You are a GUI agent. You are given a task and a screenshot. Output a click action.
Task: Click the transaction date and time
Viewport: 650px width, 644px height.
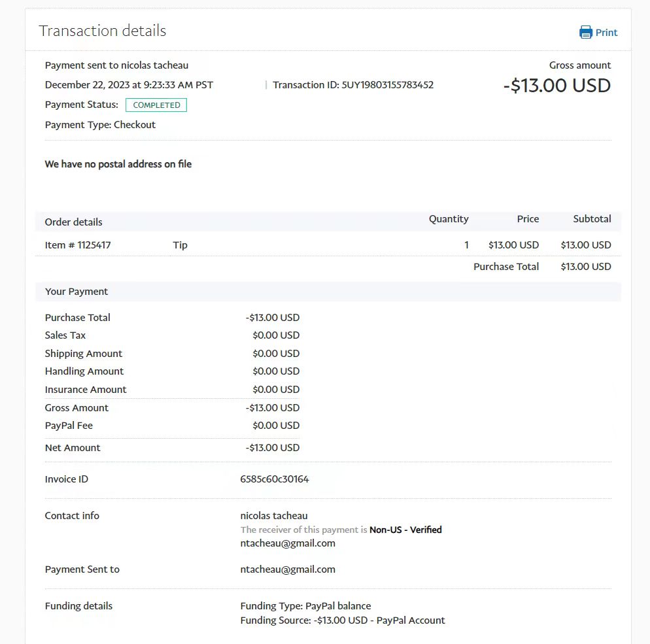click(x=129, y=85)
